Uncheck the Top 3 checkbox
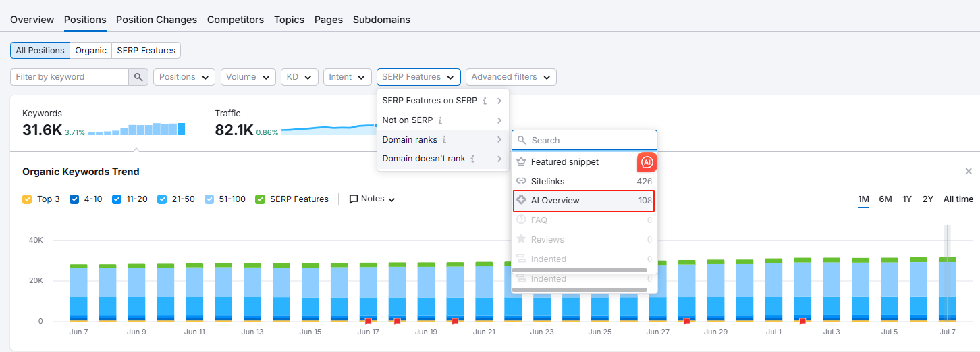This screenshot has width=980, height=352. 27,199
